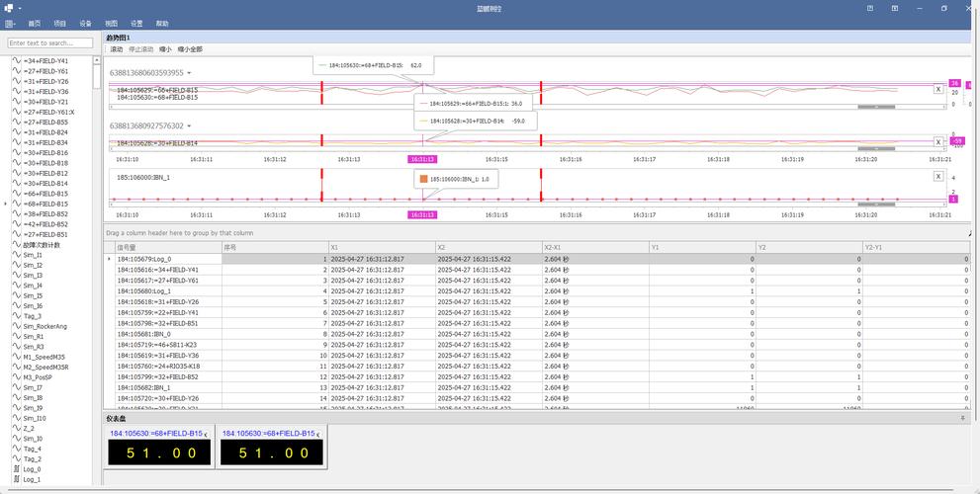Open the quick access arrow beside app logo

pos(20,9)
